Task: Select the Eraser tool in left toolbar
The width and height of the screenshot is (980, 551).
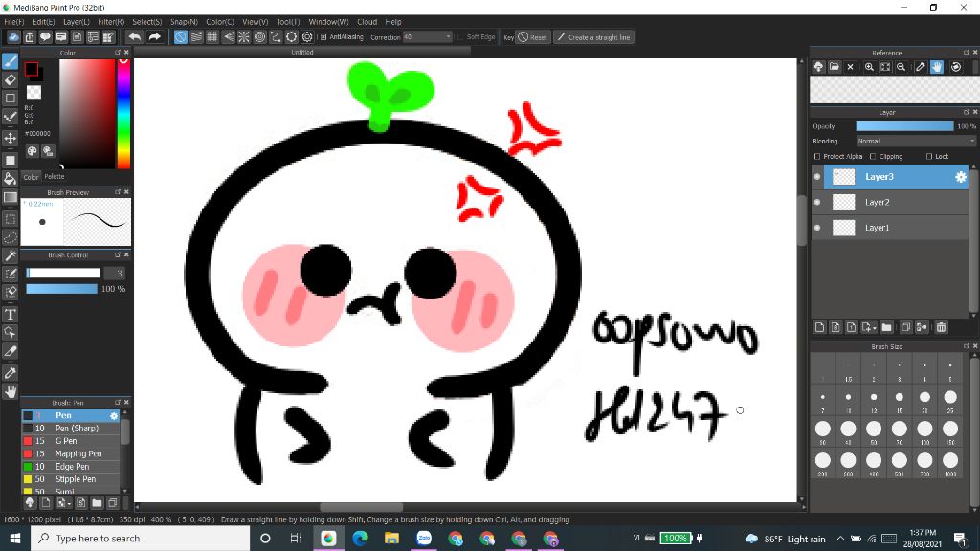Action: coord(10,80)
